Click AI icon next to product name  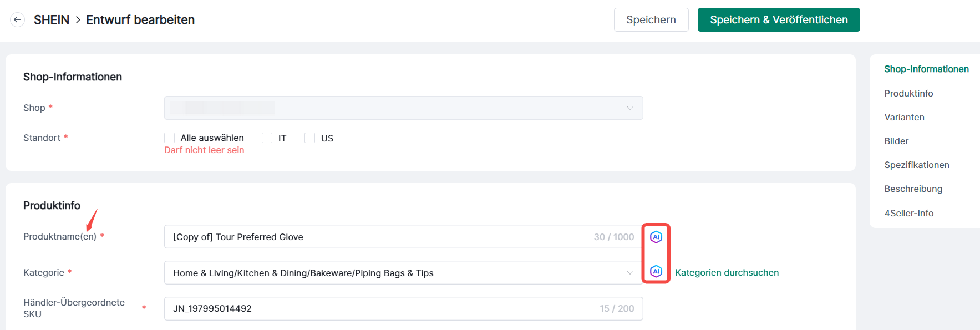click(656, 237)
